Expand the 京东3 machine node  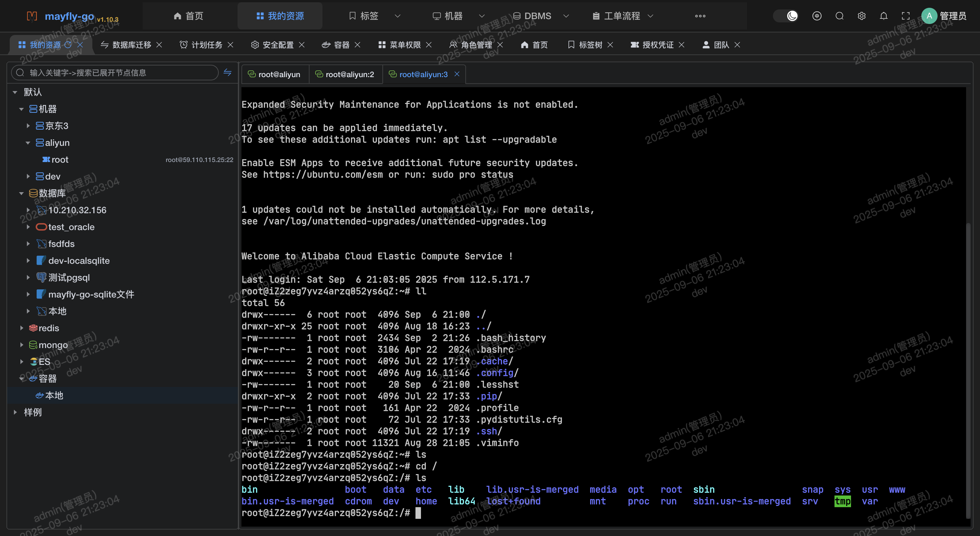tap(28, 126)
